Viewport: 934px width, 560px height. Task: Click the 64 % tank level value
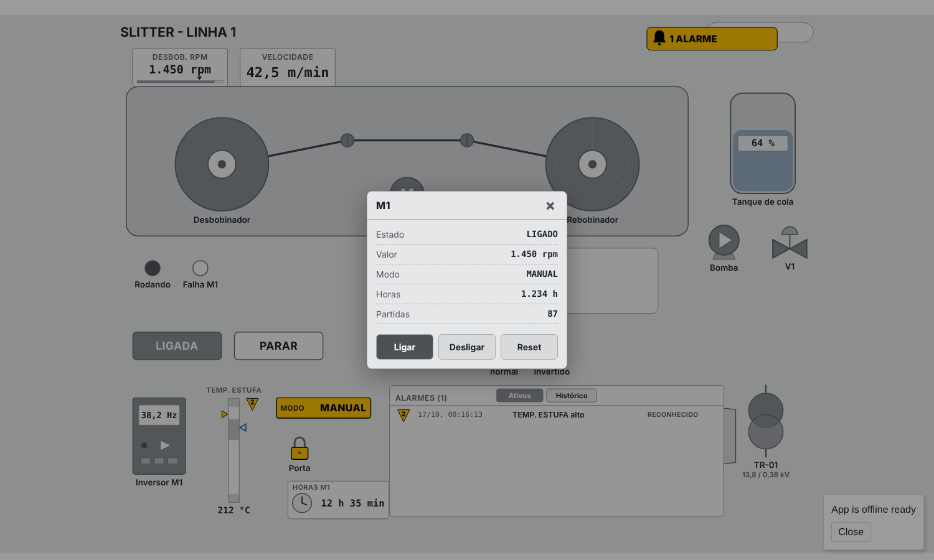click(x=763, y=143)
